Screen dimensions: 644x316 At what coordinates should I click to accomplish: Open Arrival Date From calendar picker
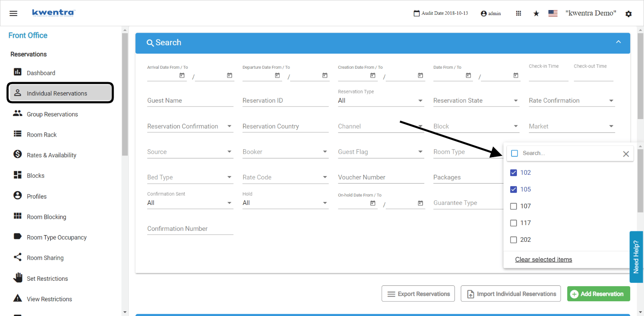coord(182,75)
